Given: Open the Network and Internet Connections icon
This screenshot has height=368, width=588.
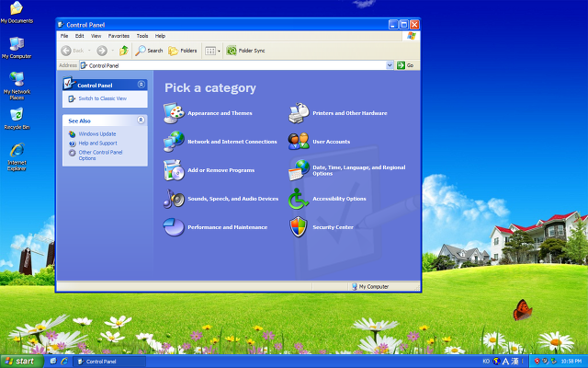Looking at the screenshot, I should pos(174,142).
